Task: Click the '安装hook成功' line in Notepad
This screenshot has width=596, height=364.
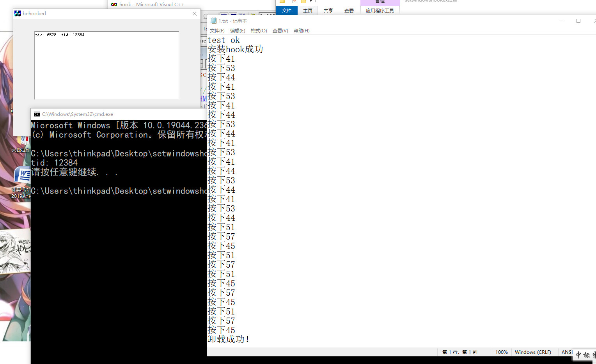Action: coord(235,49)
